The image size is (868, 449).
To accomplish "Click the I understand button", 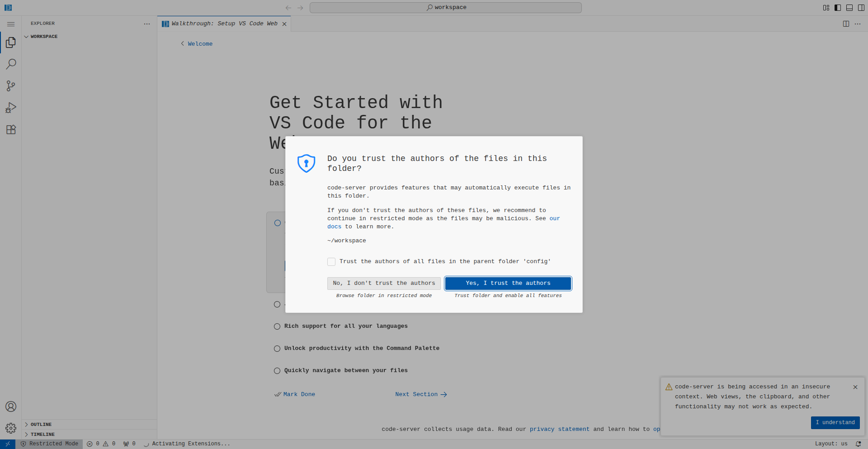I will pos(835,423).
